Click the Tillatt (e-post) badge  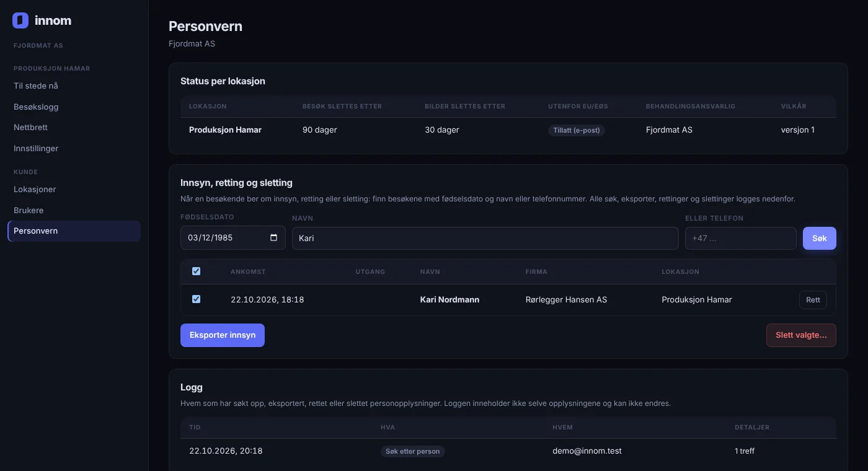(x=577, y=130)
